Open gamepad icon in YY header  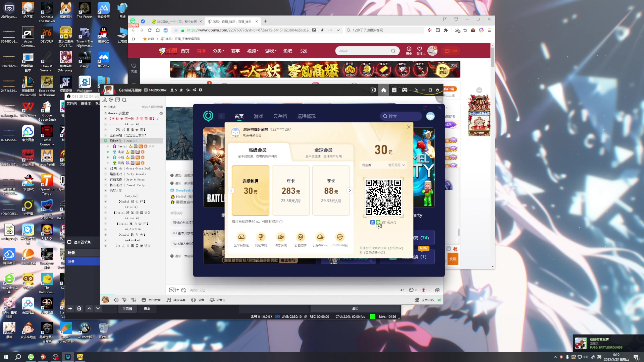[405, 90]
